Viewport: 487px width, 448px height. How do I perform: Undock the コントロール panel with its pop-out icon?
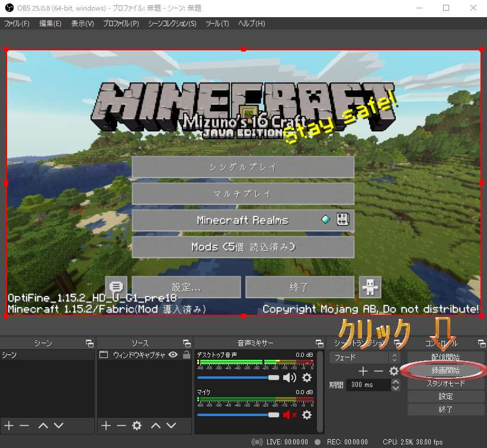pyautogui.click(x=482, y=343)
